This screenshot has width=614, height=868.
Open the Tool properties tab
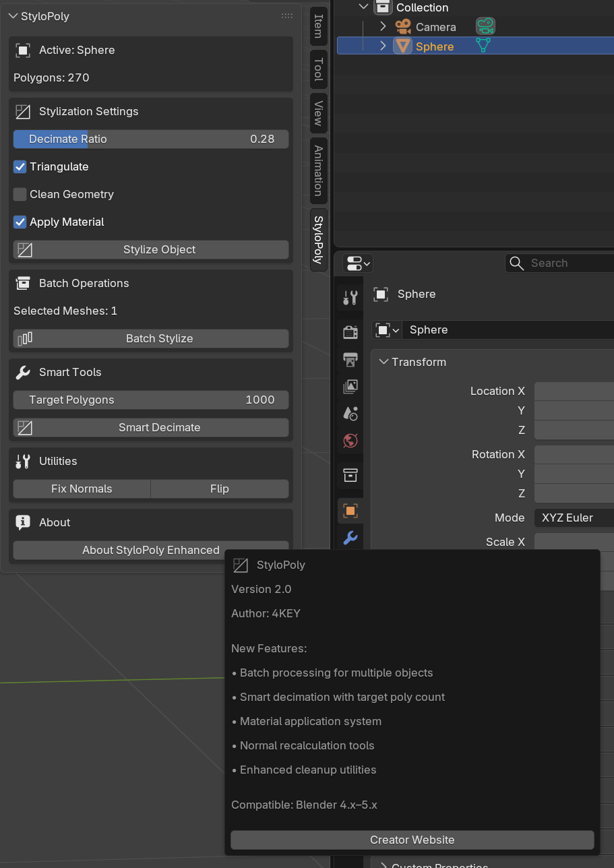coord(350,297)
